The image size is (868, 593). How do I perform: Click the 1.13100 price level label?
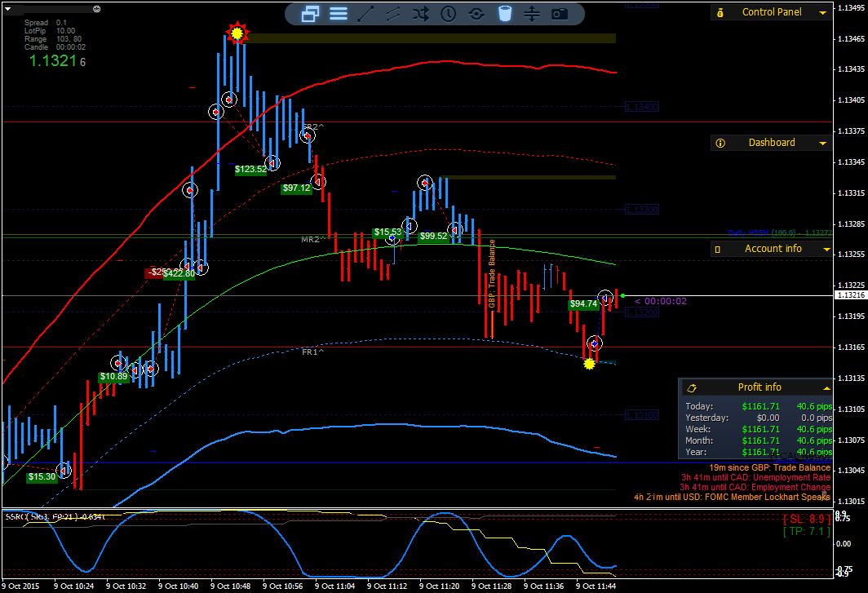coord(641,415)
